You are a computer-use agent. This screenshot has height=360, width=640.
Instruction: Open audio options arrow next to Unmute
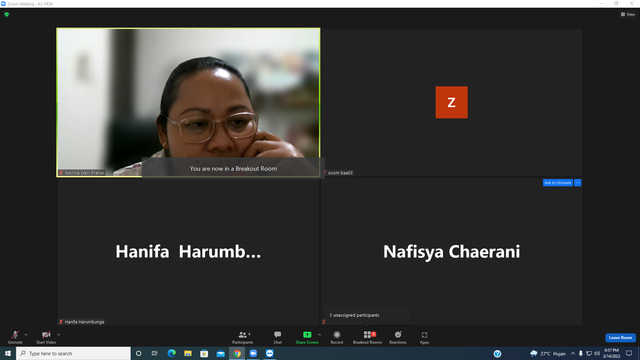tap(26, 335)
